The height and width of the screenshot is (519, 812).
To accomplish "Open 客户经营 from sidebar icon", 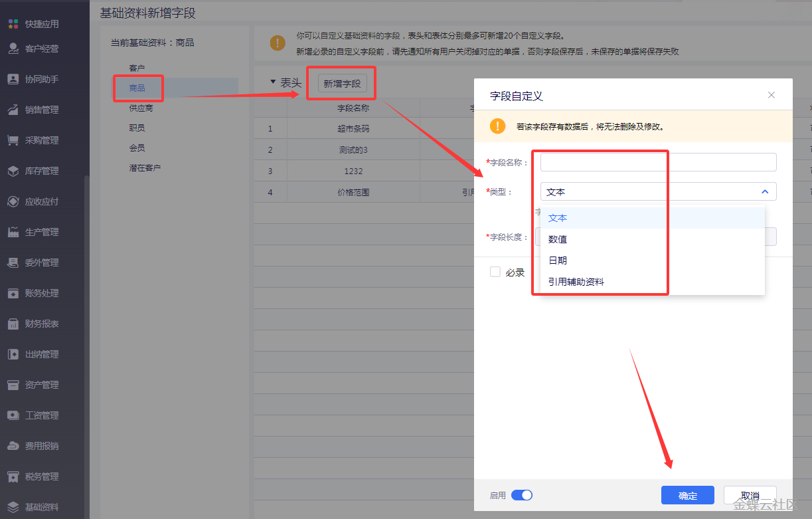I will pos(13,49).
